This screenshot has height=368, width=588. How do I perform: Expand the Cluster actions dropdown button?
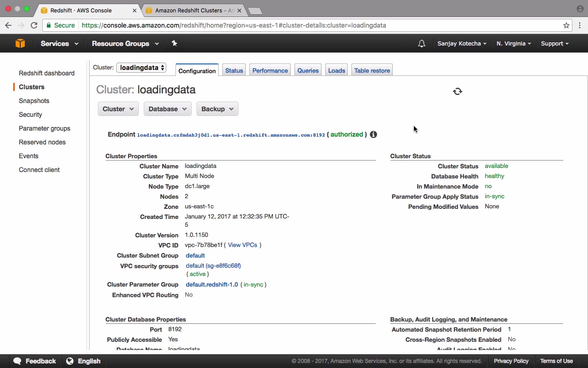click(118, 109)
